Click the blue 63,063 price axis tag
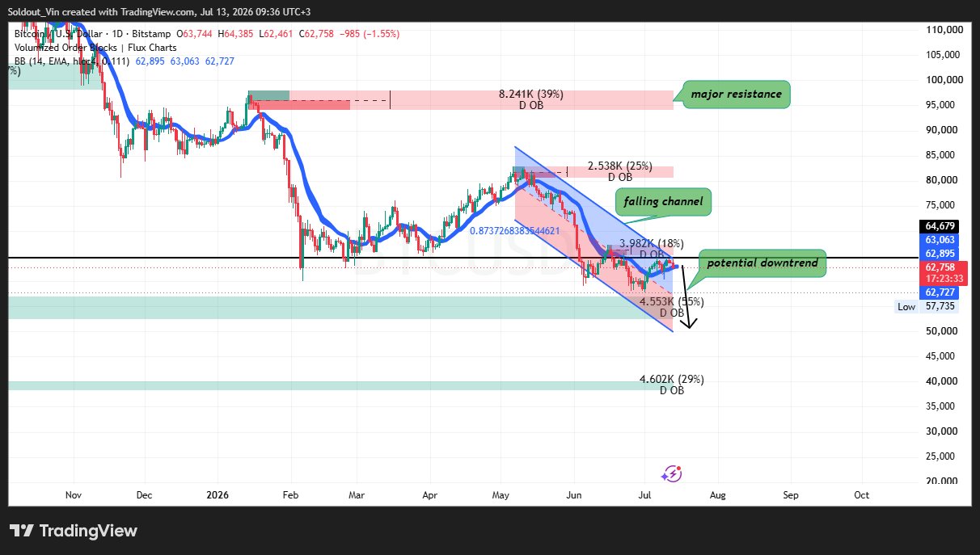The height and width of the screenshot is (555, 980). click(x=941, y=240)
